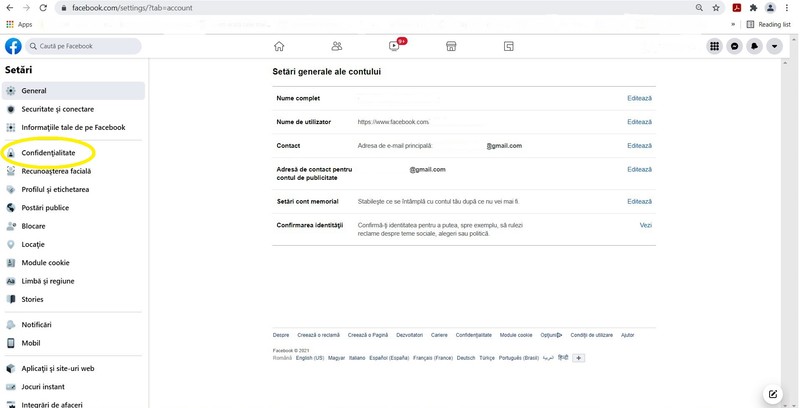Open the Watch video icon with badge
This screenshot has height=408, width=800.
(396, 45)
